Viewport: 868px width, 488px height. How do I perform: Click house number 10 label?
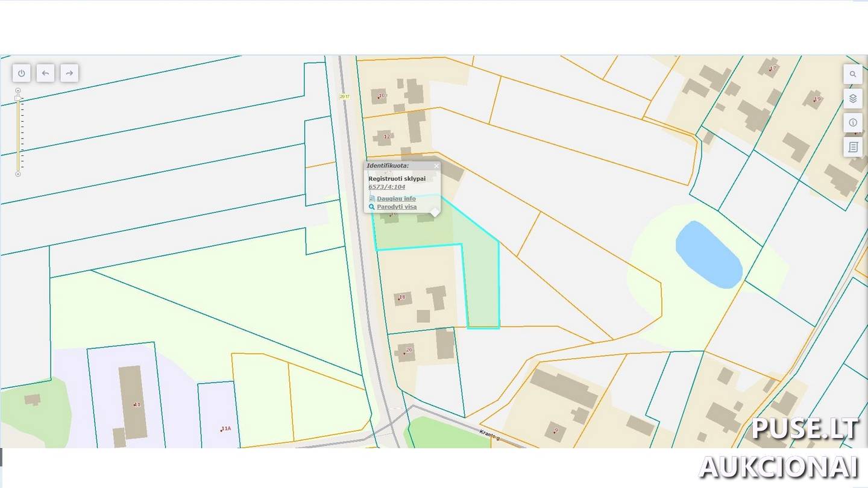[x=381, y=95]
